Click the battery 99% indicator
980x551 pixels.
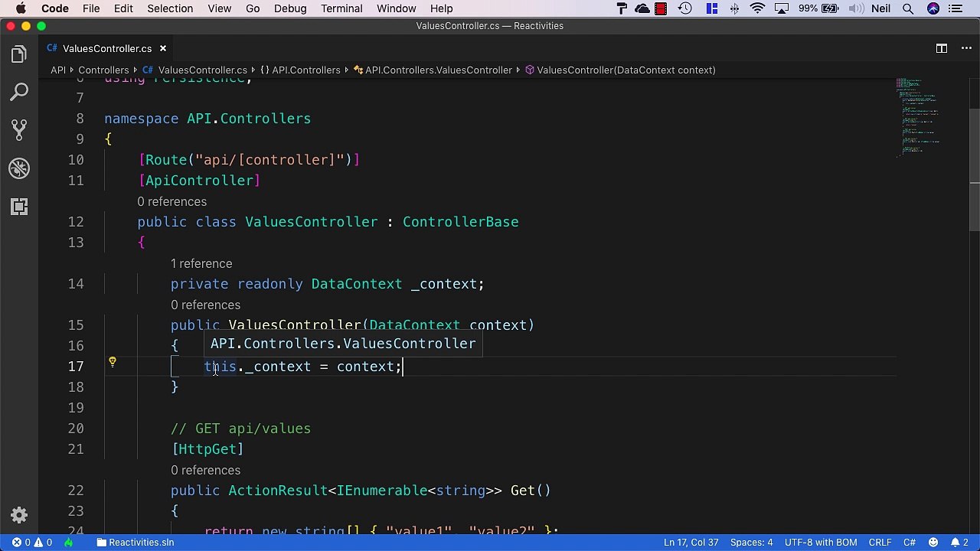coord(818,8)
